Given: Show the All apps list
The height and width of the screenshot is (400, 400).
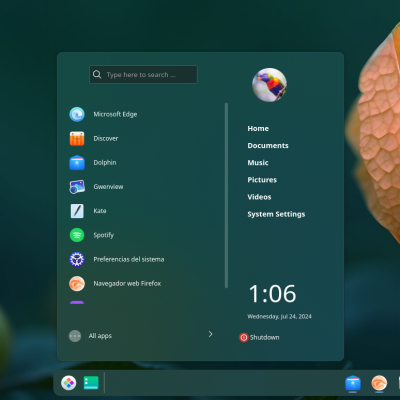Looking at the screenshot, I should click(100, 336).
